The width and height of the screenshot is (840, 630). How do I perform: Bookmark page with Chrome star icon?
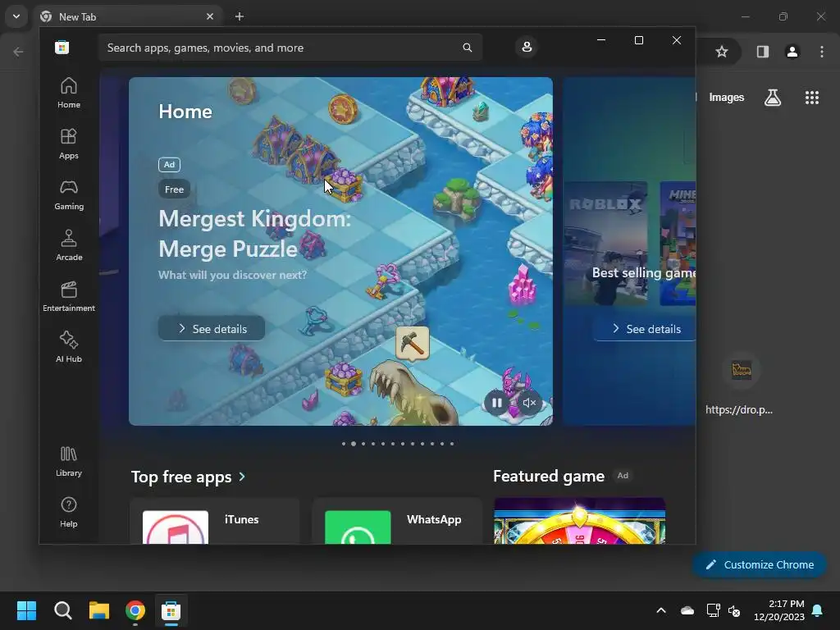point(722,52)
